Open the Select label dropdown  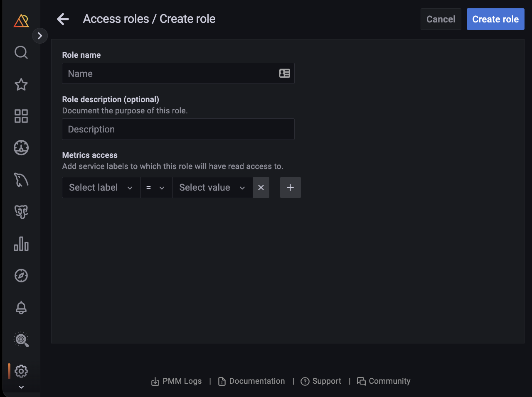coord(101,188)
